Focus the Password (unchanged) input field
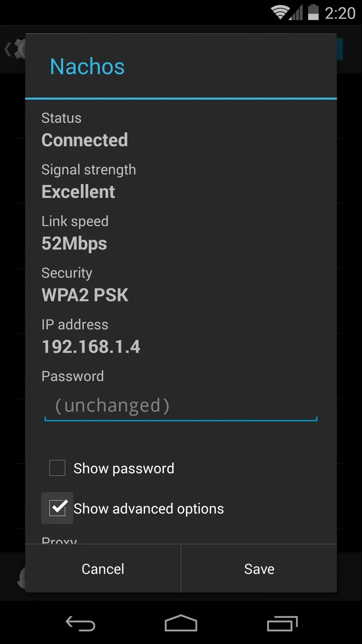Viewport: 362px width, 644px height. (181, 406)
